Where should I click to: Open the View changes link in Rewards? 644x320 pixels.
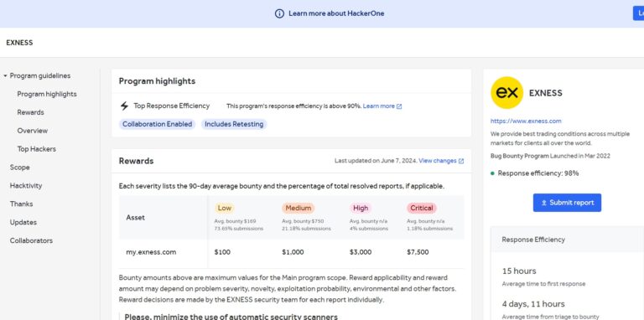coord(438,161)
